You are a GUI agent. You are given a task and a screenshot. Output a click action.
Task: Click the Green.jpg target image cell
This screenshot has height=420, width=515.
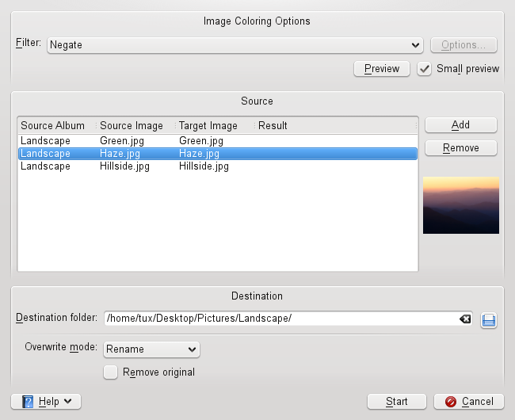point(201,141)
